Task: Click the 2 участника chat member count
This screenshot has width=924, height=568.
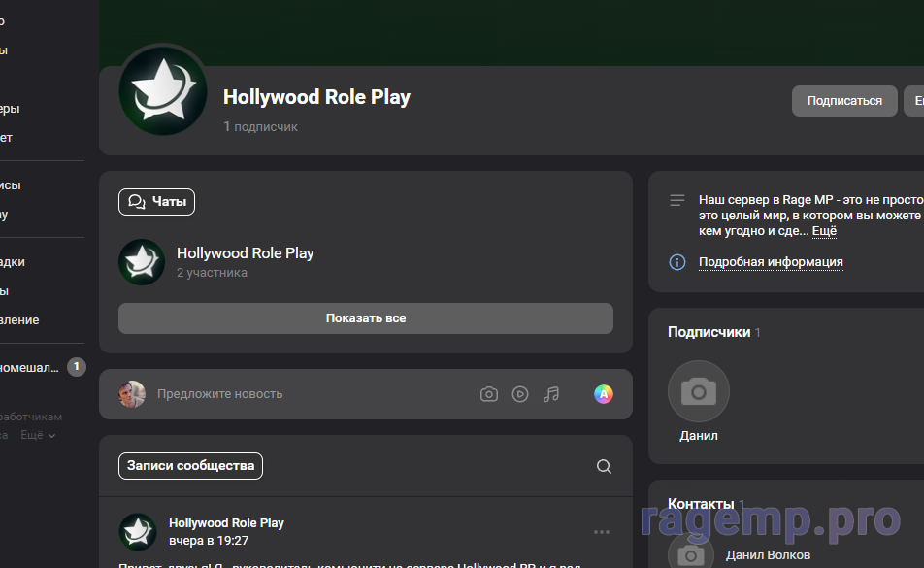Action: tap(213, 273)
